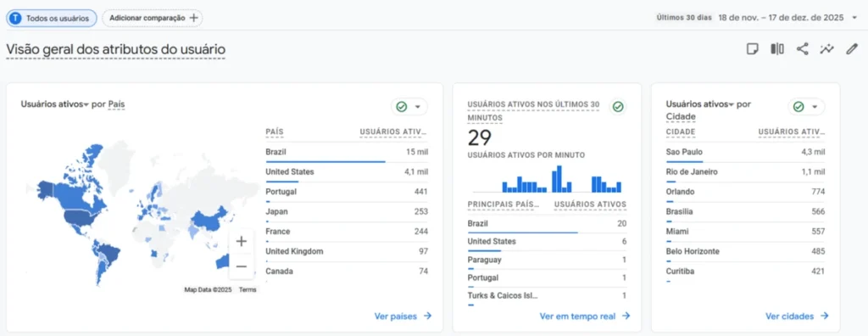This screenshot has width=868, height=336.
Task: Expand Usuários ativos metric dropdown in Cidade card
Action: click(731, 104)
